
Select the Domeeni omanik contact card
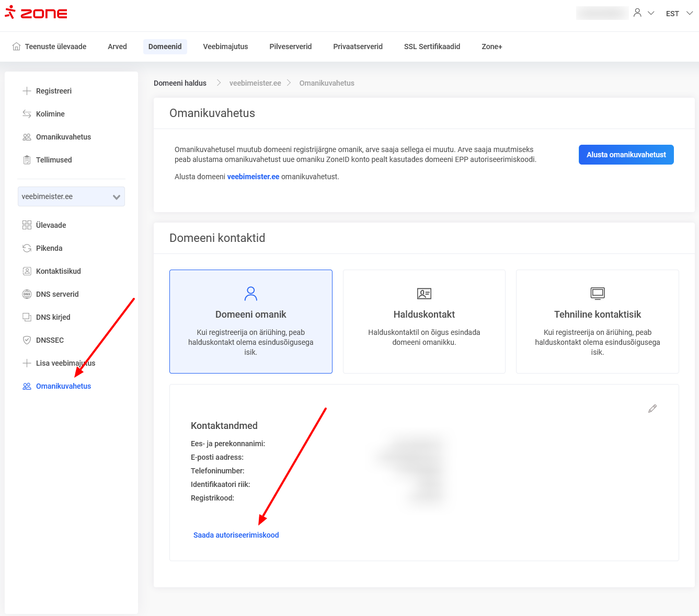[x=251, y=321]
